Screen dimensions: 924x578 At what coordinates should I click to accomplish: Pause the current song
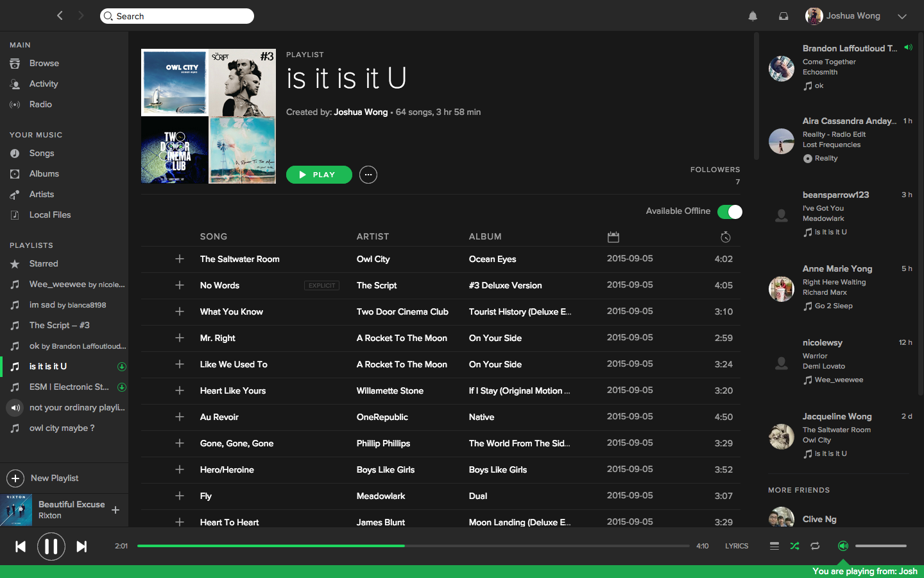click(51, 547)
